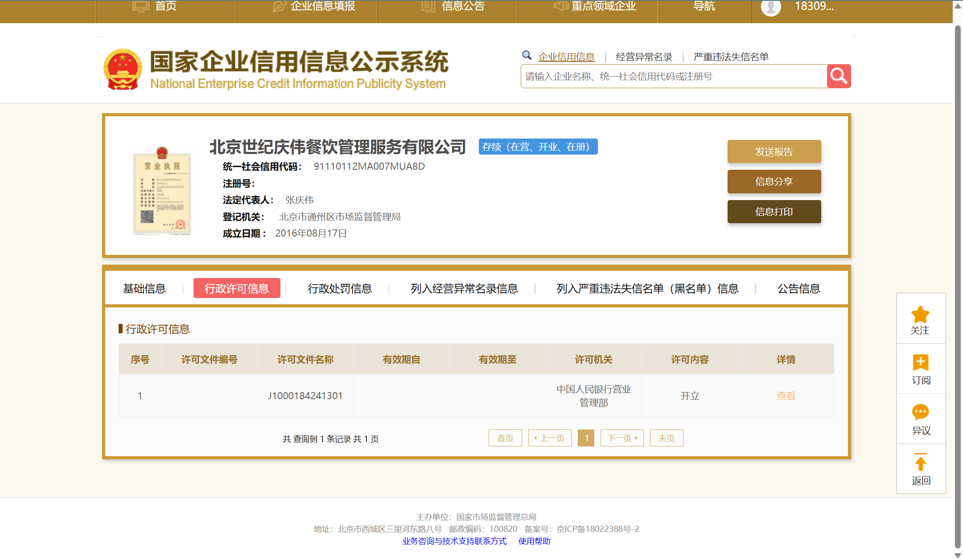Click legal representative name 张庆伟
Screen dimensions: 963x560
pos(299,200)
